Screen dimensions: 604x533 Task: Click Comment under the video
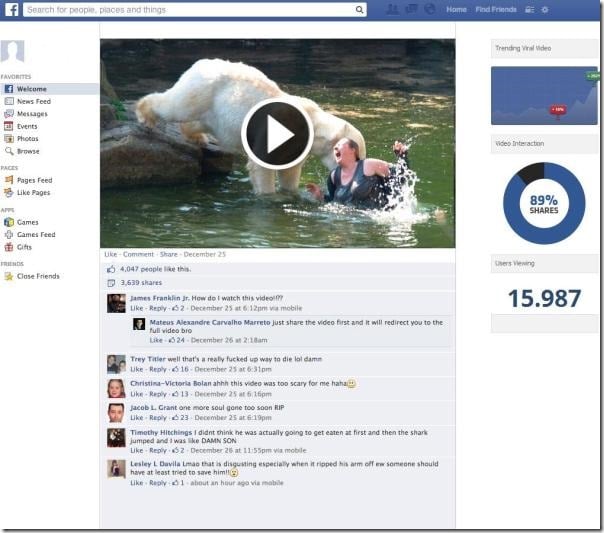click(138, 254)
